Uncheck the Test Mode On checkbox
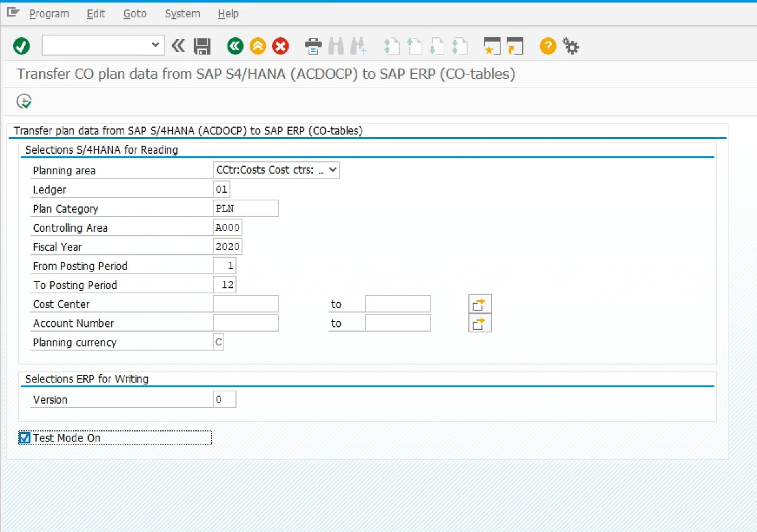The width and height of the screenshot is (757, 532). [x=25, y=438]
